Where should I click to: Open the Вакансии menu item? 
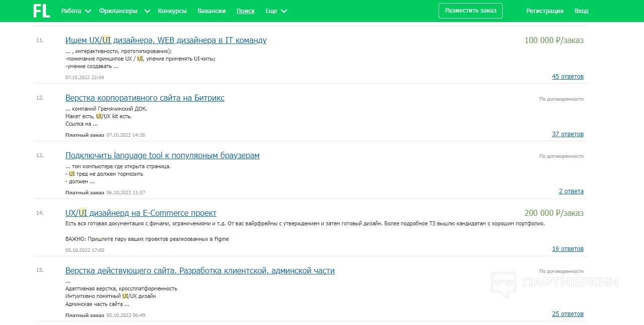tap(211, 11)
